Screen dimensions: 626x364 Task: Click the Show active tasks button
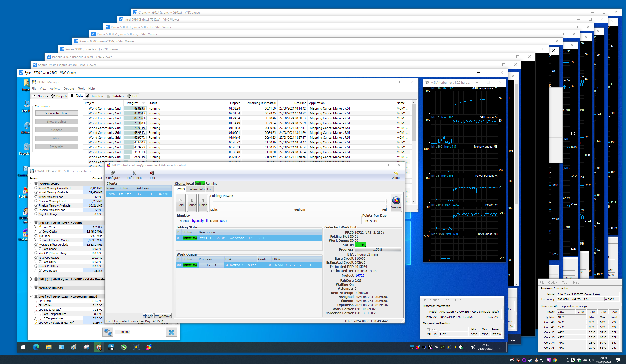pyautogui.click(x=57, y=113)
